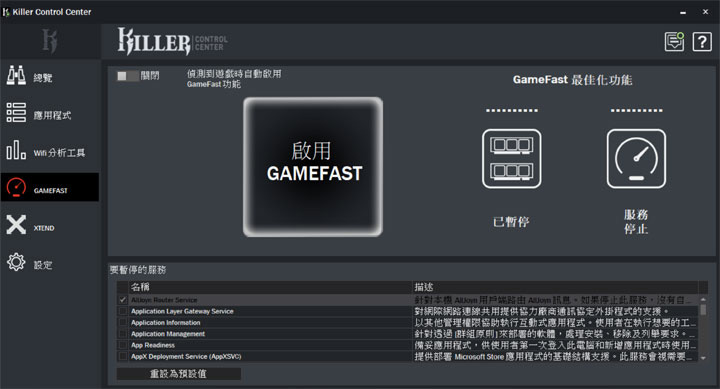
Task: Click the notifications message icon
Action: point(674,42)
